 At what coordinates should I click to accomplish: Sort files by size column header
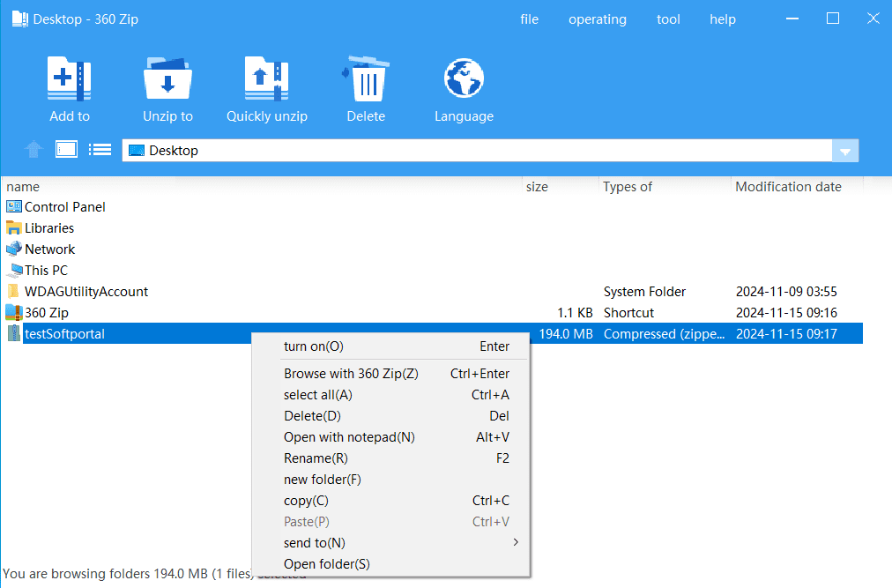[537, 187]
